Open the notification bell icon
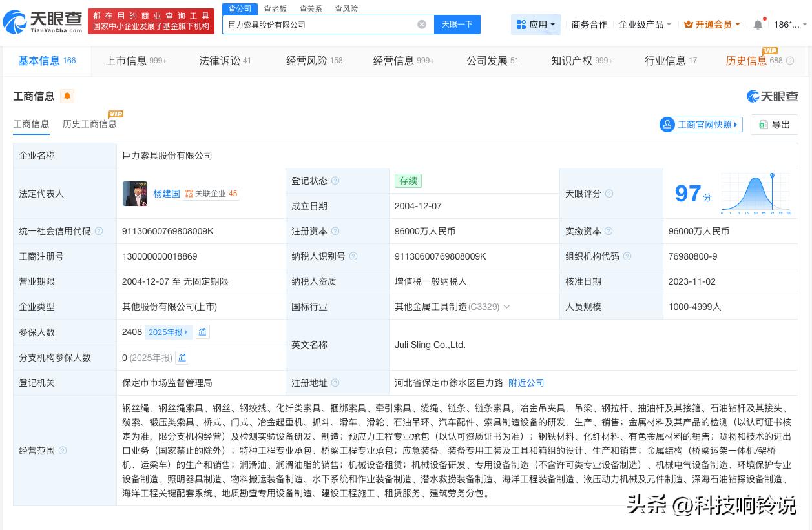 point(758,25)
